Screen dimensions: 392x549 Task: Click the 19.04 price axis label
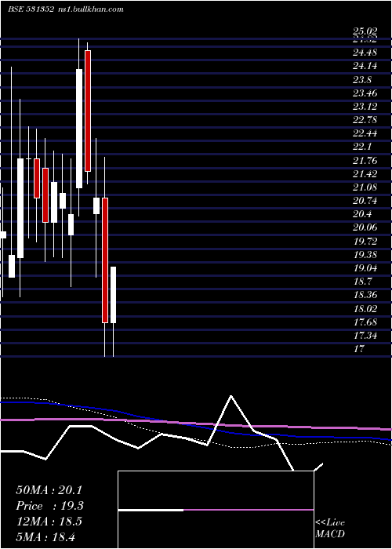tap(365, 268)
